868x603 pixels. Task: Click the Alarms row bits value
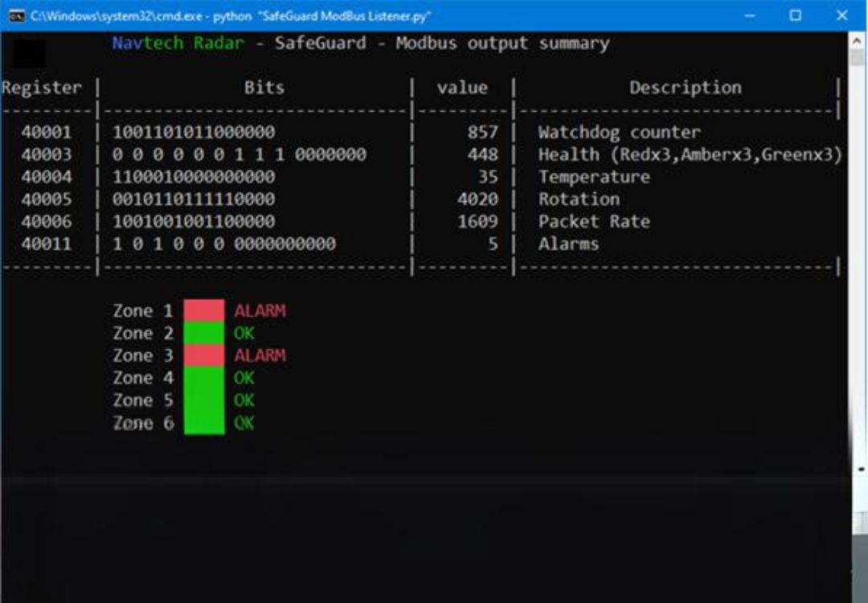[224, 244]
